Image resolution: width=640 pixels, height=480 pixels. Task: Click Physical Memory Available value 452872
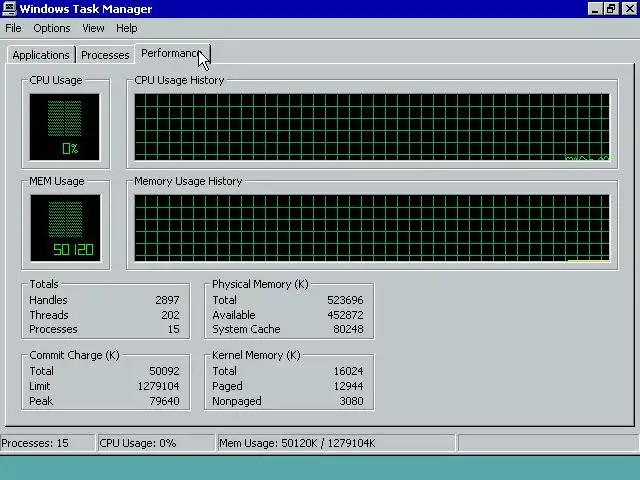[345, 315]
